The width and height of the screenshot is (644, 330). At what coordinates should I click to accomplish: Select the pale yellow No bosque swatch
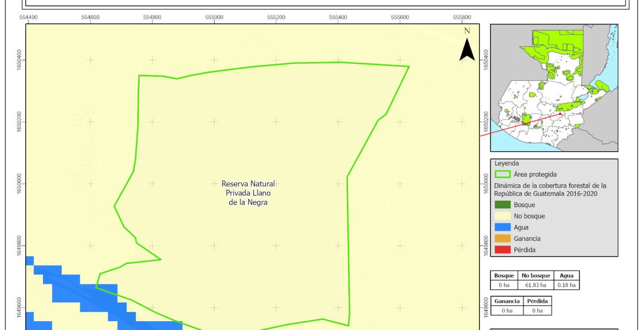coord(502,216)
